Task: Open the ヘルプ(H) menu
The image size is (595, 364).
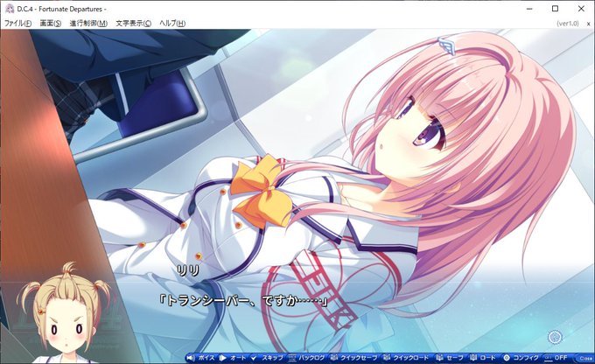Action: click(172, 23)
